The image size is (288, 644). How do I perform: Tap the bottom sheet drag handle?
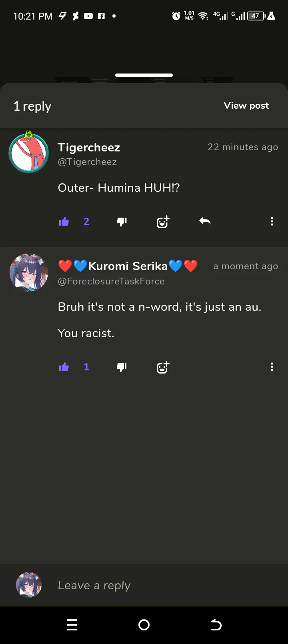pyautogui.click(x=144, y=75)
